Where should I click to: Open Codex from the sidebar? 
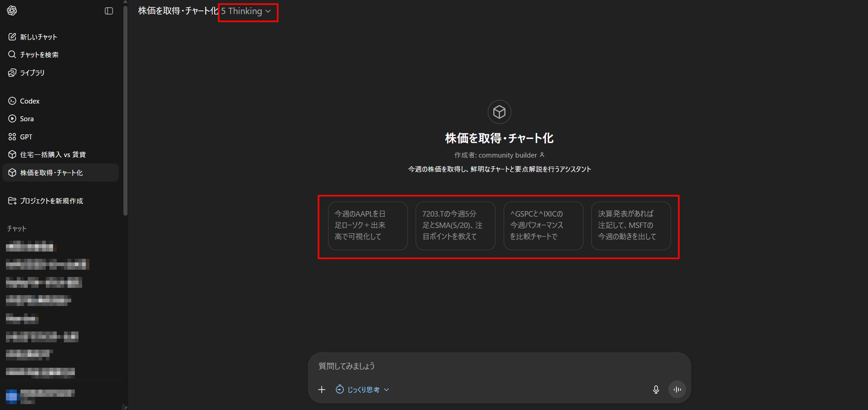pos(29,101)
